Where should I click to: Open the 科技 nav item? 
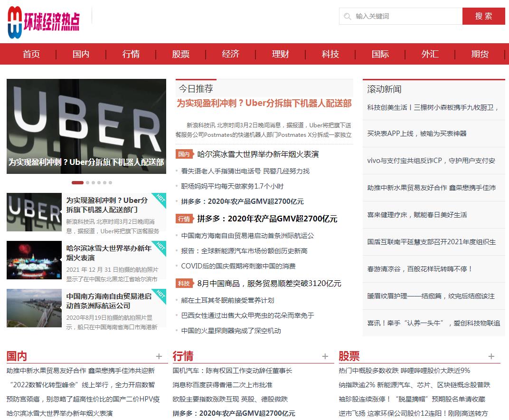click(x=330, y=54)
